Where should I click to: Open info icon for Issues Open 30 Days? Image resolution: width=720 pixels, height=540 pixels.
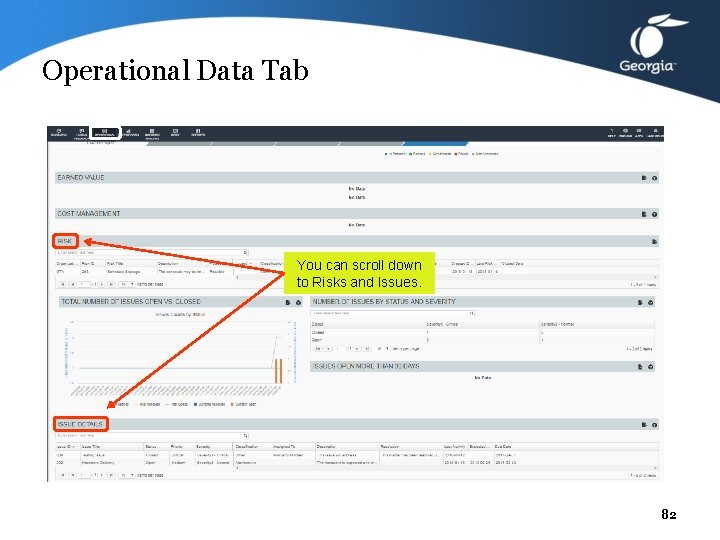pyautogui.click(x=651, y=366)
